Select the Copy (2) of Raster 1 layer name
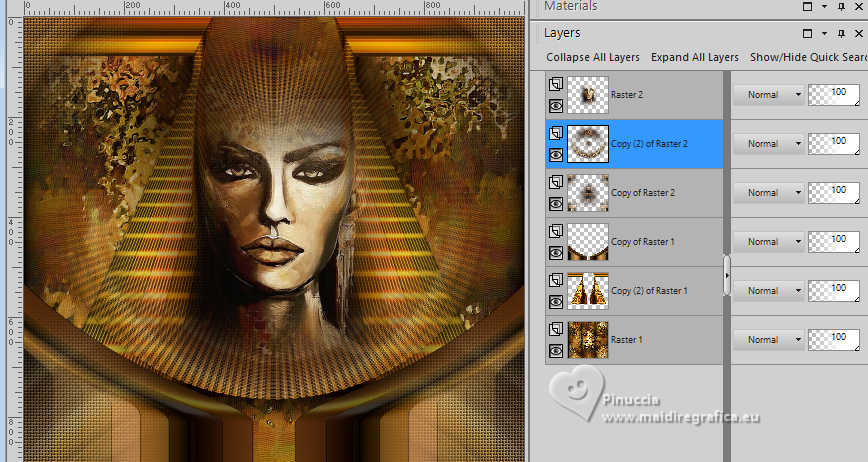 point(649,290)
